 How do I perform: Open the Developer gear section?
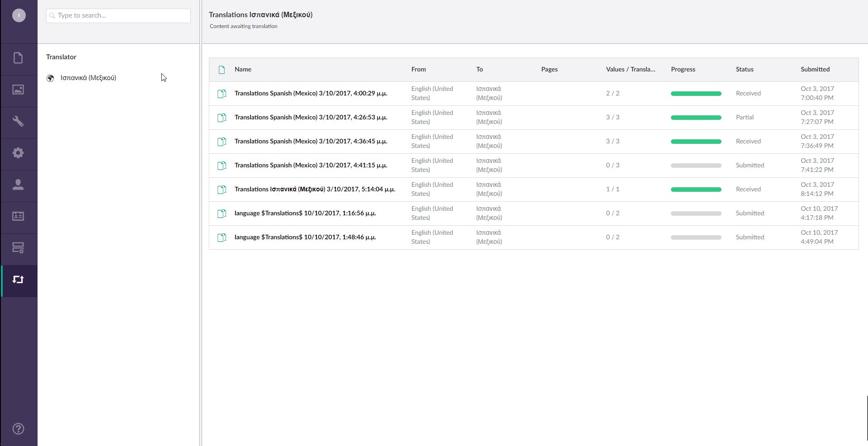click(18, 153)
